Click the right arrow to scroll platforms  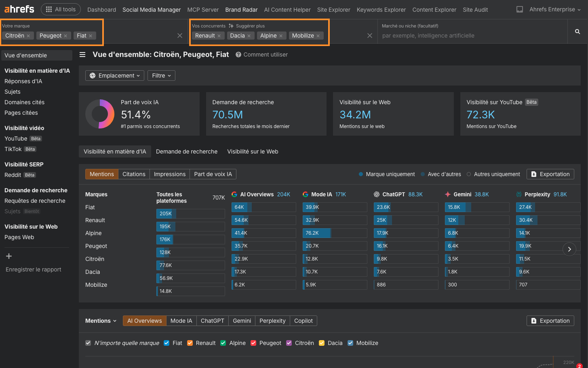tap(569, 249)
